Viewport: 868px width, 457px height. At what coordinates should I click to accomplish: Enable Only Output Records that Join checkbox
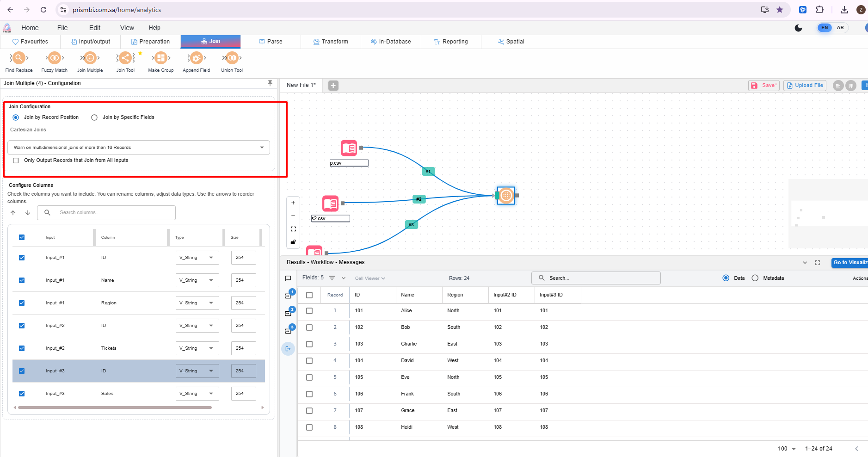tap(16, 161)
